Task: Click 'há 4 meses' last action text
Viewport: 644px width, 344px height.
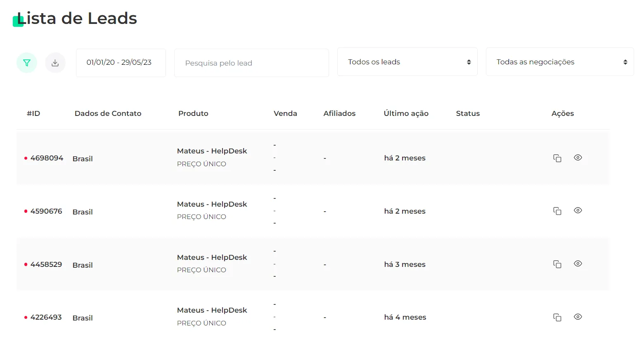Action: (x=405, y=317)
